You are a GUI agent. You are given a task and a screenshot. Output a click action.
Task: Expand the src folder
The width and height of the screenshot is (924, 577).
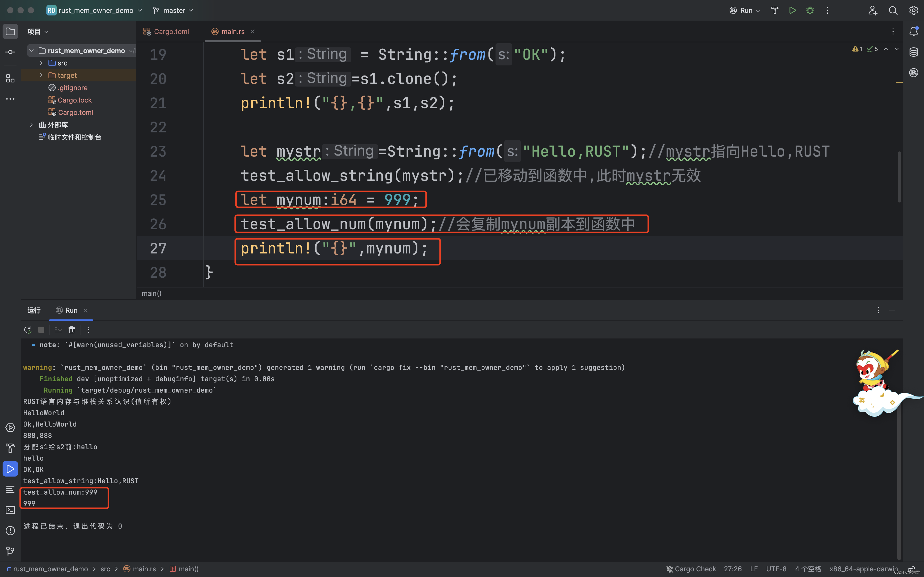[41, 63]
